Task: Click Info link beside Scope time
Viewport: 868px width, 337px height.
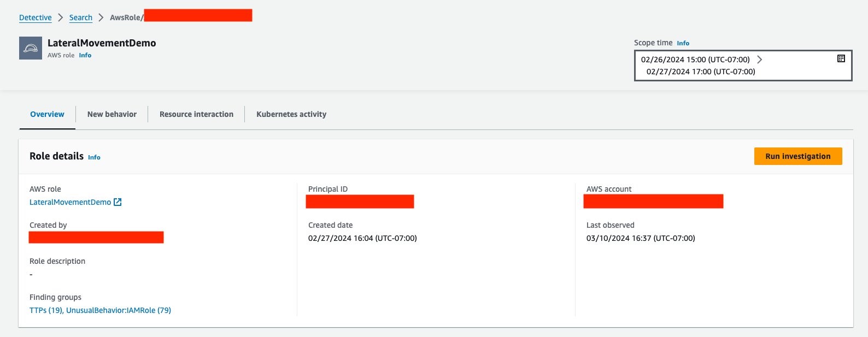Action: [683, 43]
